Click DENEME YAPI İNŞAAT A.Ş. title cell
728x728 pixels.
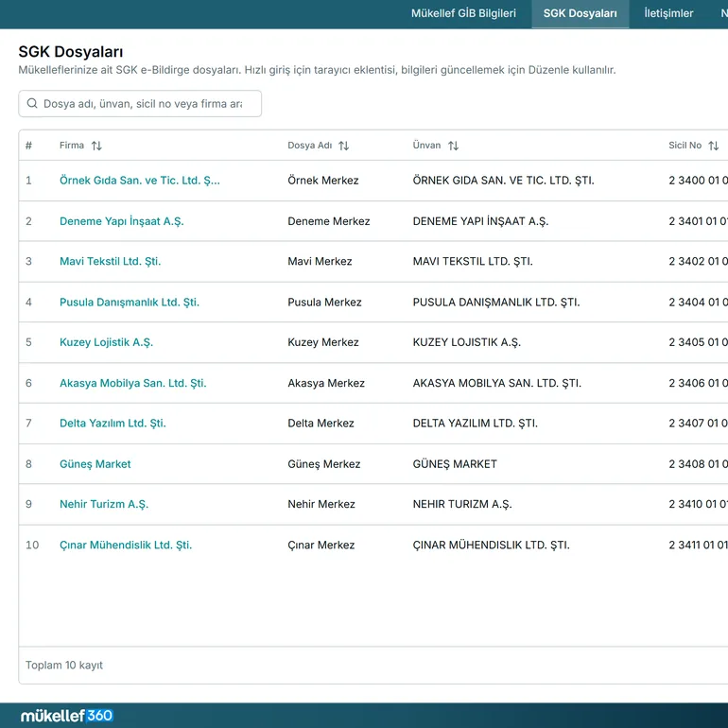tap(480, 221)
